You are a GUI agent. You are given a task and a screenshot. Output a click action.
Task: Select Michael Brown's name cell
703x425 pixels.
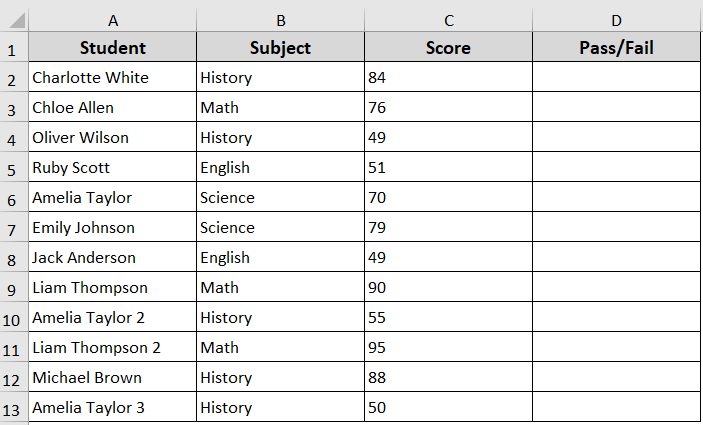(x=112, y=378)
